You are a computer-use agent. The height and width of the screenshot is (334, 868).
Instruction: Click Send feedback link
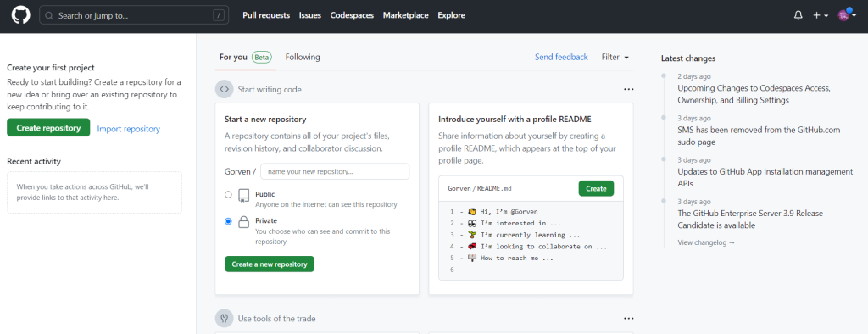pyautogui.click(x=561, y=57)
